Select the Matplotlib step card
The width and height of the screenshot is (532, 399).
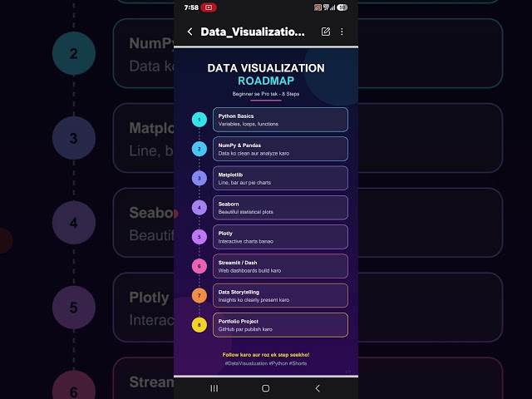point(280,178)
